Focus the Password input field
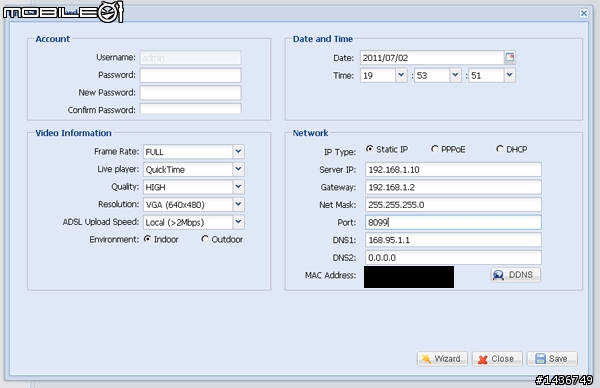 (x=191, y=75)
